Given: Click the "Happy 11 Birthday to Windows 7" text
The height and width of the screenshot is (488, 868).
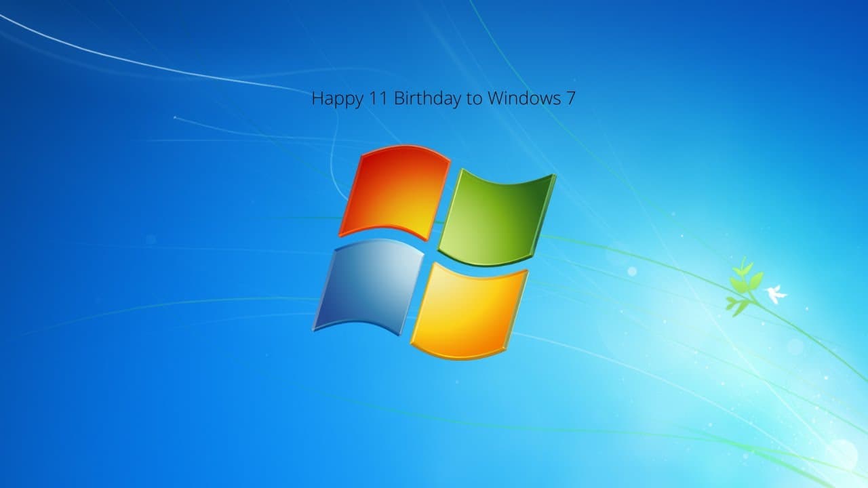Looking at the screenshot, I should (x=443, y=99).
